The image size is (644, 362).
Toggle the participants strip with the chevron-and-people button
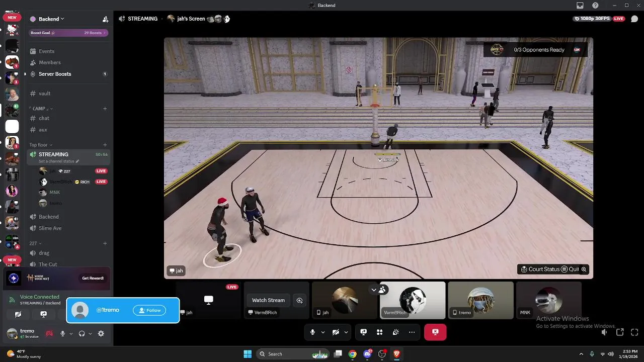pyautogui.click(x=378, y=290)
